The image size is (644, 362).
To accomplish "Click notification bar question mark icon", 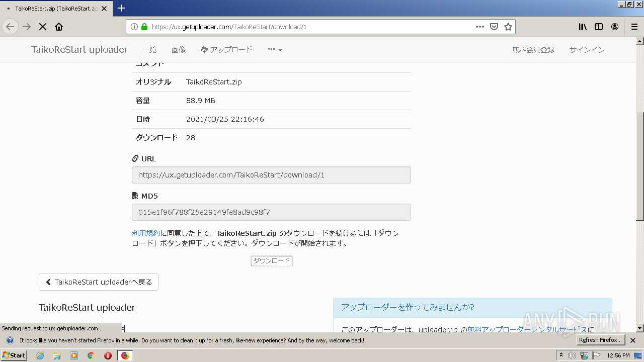I will point(10,340).
